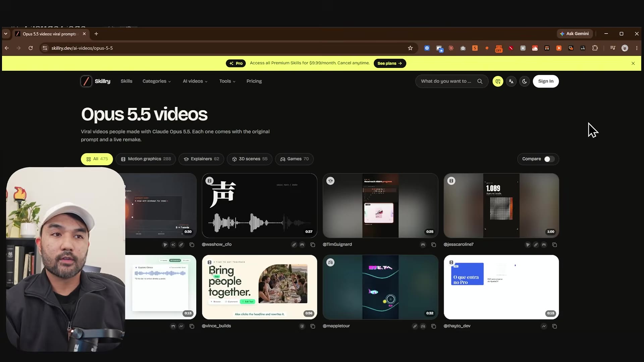
Task: Open the feedback chat yellow icon
Action: tap(498, 81)
